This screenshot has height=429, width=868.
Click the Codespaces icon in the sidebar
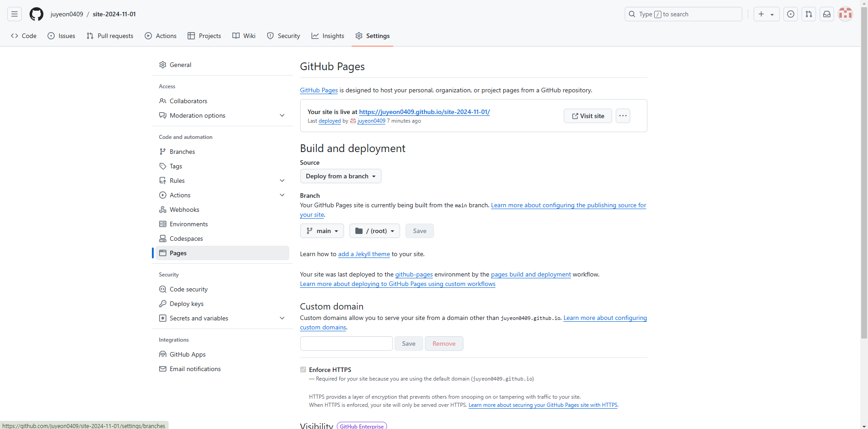(x=163, y=238)
